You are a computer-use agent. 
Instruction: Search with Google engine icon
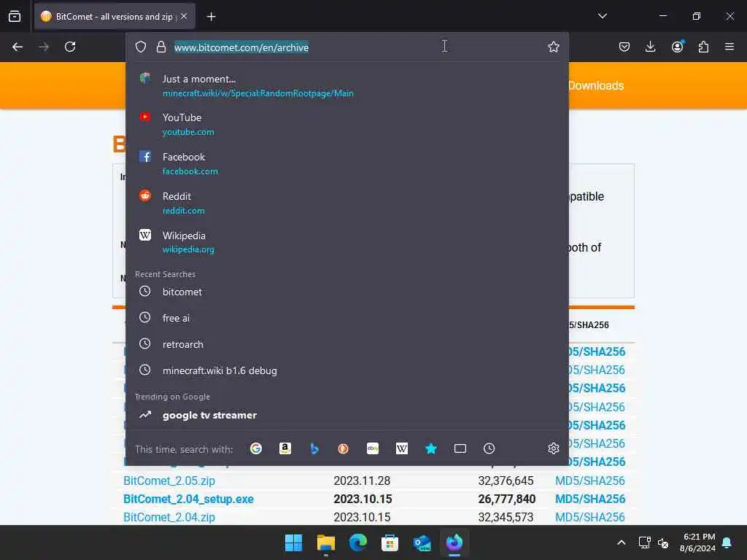[x=256, y=448]
